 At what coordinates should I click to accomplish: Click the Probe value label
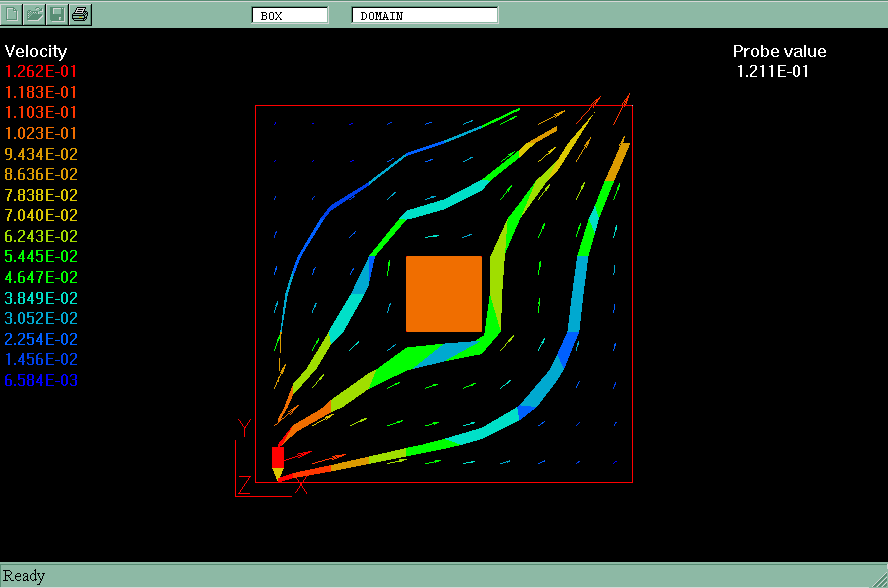pos(779,52)
